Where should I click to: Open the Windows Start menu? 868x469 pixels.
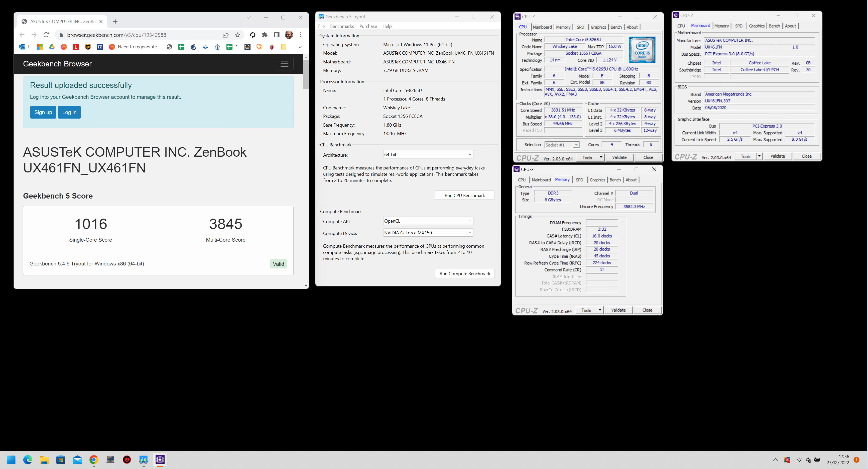click(x=11, y=459)
